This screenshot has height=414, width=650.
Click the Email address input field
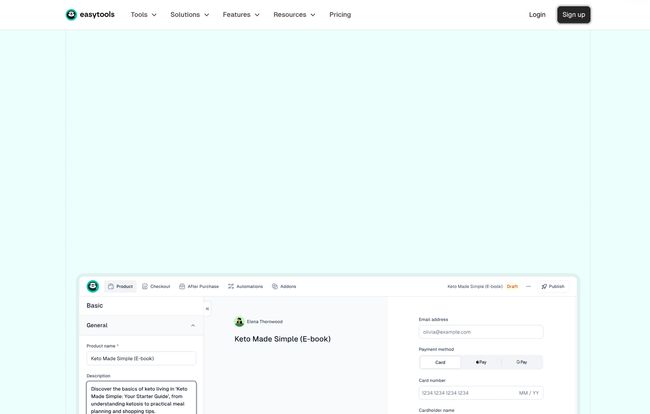(480, 332)
